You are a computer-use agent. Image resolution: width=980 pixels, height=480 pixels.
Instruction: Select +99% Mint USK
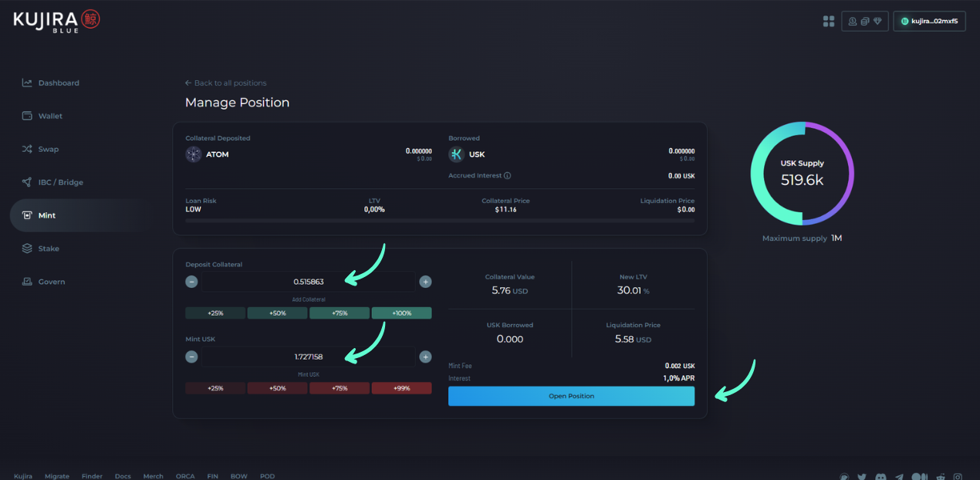coord(401,388)
